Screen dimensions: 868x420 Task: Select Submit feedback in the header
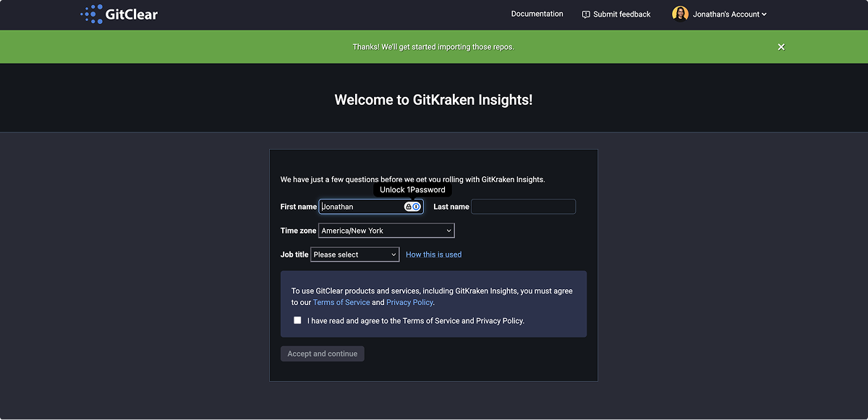tap(621, 14)
